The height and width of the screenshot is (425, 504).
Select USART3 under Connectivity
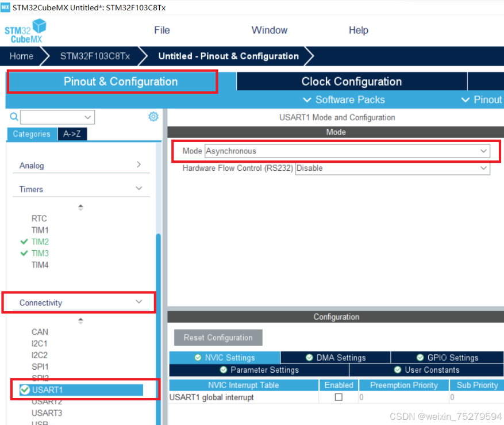pyautogui.click(x=47, y=413)
